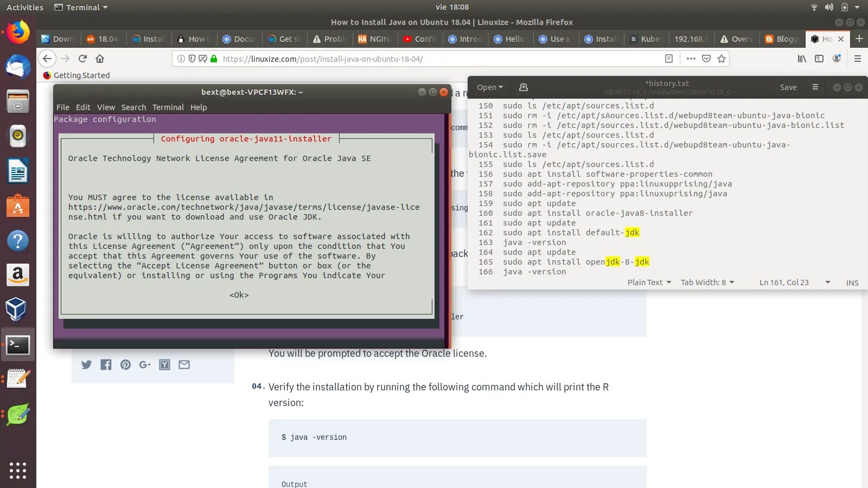View site security padlock info

[214, 59]
